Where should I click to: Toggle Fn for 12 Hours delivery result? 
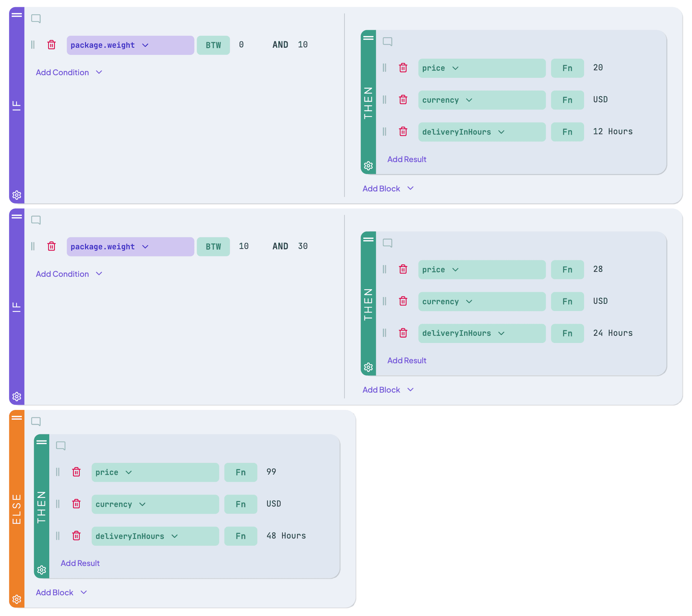click(x=567, y=132)
